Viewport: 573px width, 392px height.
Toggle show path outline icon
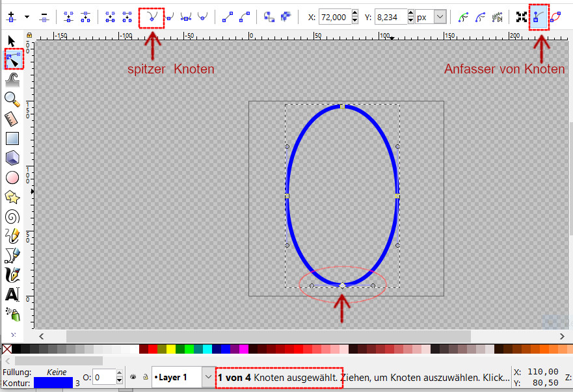[x=555, y=17]
